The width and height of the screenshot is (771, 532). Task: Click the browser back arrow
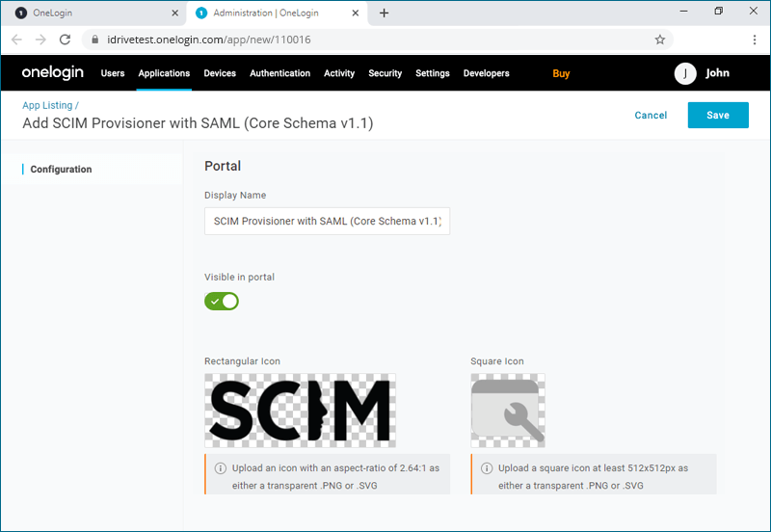pyautogui.click(x=16, y=40)
